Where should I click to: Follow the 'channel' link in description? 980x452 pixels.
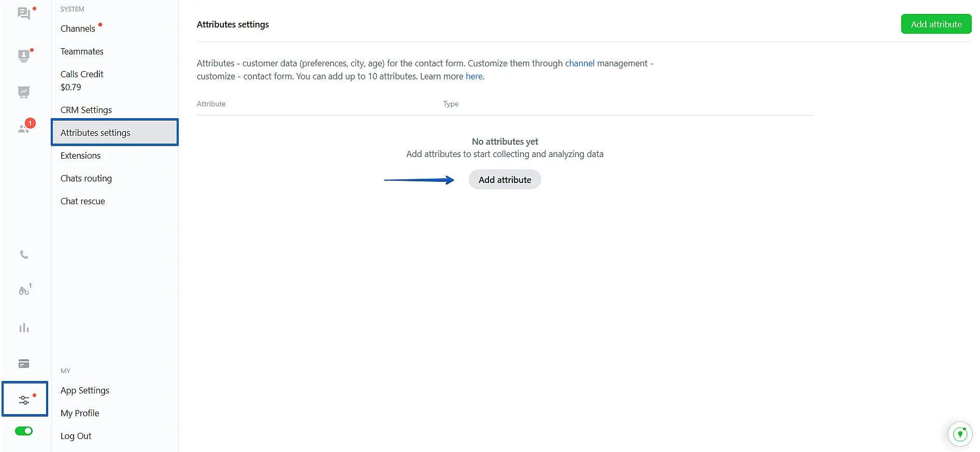[x=580, y=63]
